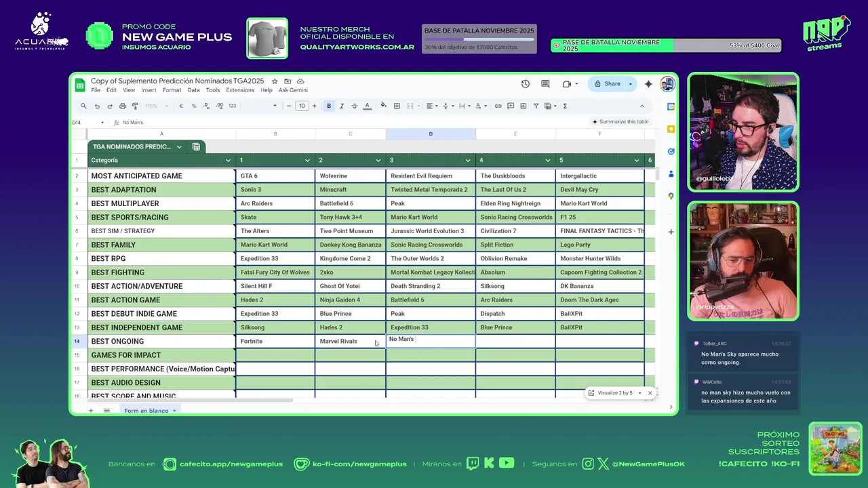868x488 pixels.
Task: Click the insert comment toolbar icon
Action: tap(511, 106)
